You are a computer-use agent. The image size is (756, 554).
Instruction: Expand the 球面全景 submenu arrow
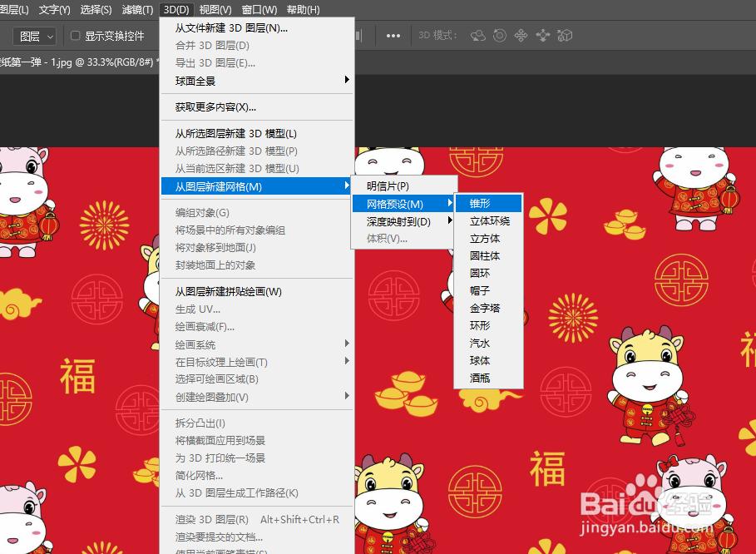pos(347,80)
